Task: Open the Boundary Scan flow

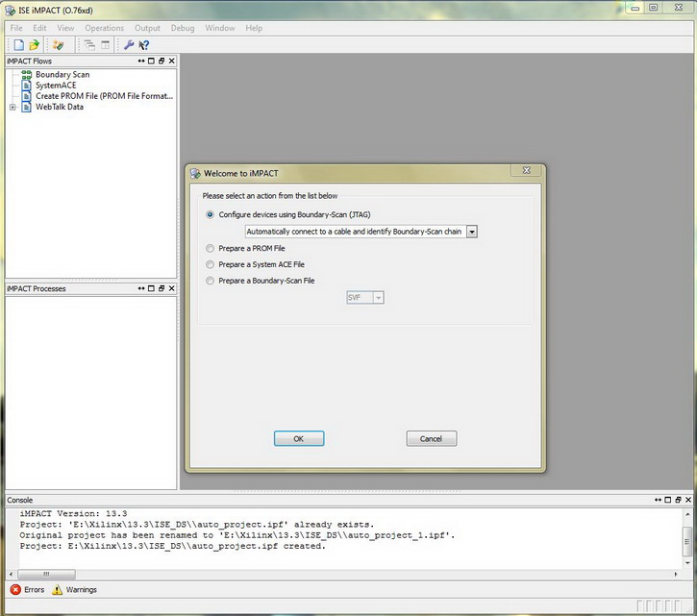Action: coord(62,74)
